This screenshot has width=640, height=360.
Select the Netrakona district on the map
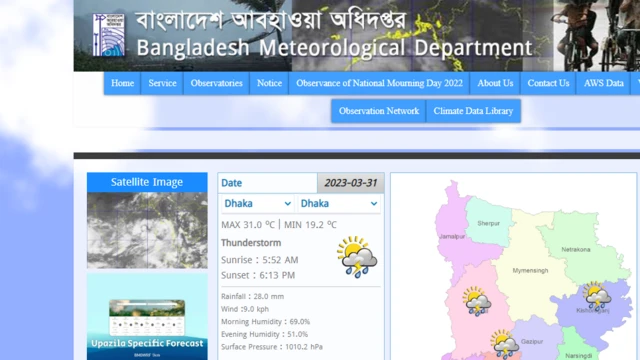coord(576,249)
